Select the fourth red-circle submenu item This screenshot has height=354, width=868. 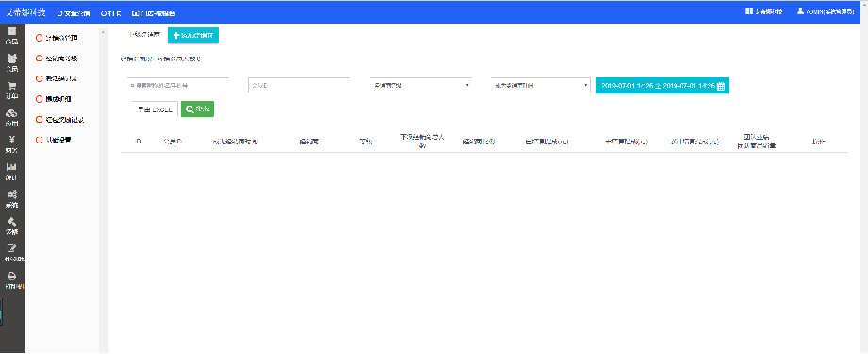[x=54, y=99]
